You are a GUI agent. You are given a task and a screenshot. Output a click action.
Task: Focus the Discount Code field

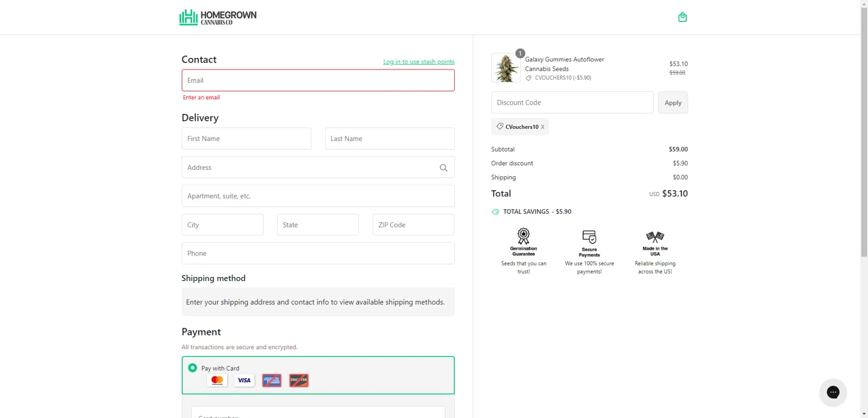click(x=572, y=102)
